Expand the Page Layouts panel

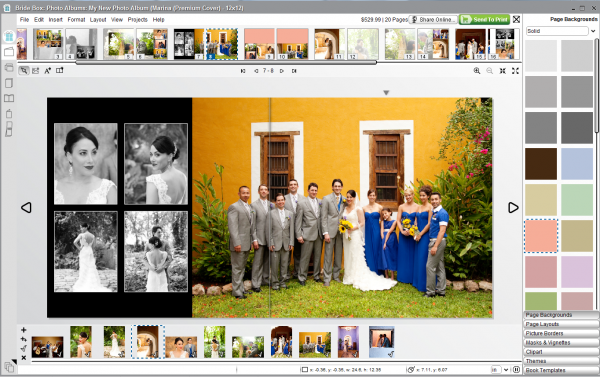coord(561,324)
